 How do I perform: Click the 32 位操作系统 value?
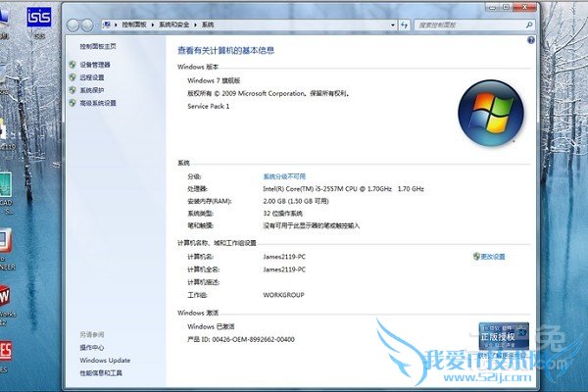click(283, 214)
